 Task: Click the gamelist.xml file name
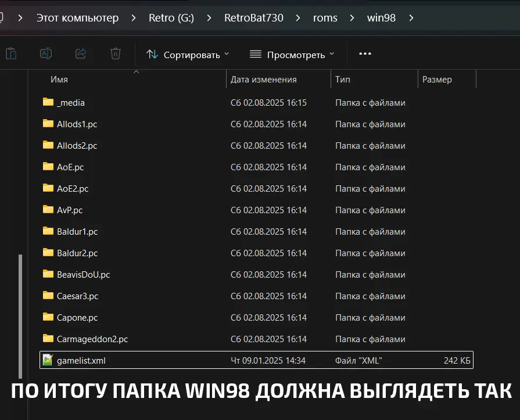point(81,360)
